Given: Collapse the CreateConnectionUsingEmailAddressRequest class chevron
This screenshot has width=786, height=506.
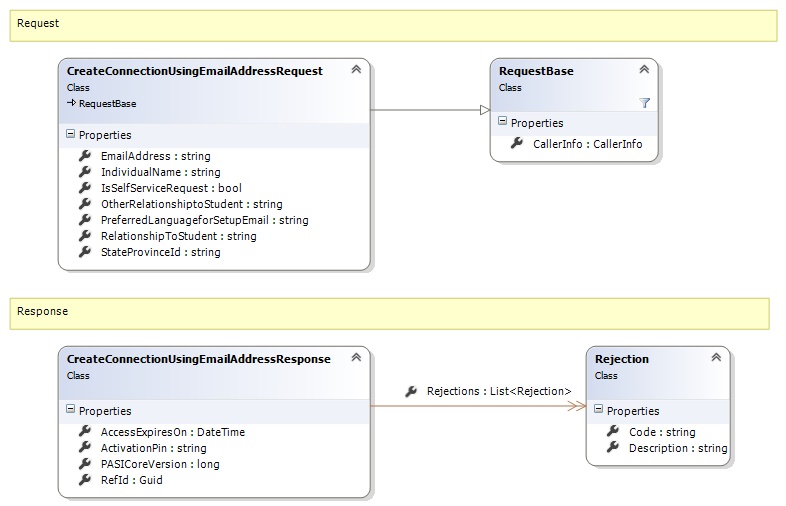Looking at the screenshot, I should tap(355, 70).
